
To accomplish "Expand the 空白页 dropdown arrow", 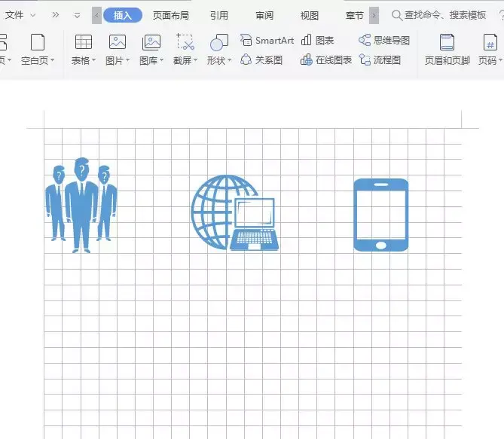I will 53,60.
